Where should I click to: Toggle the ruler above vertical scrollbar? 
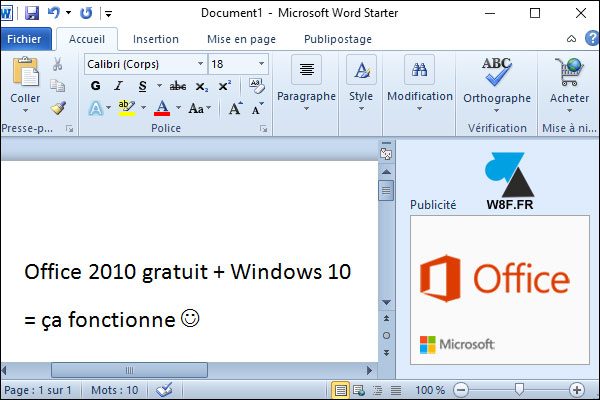pos(386,153)
